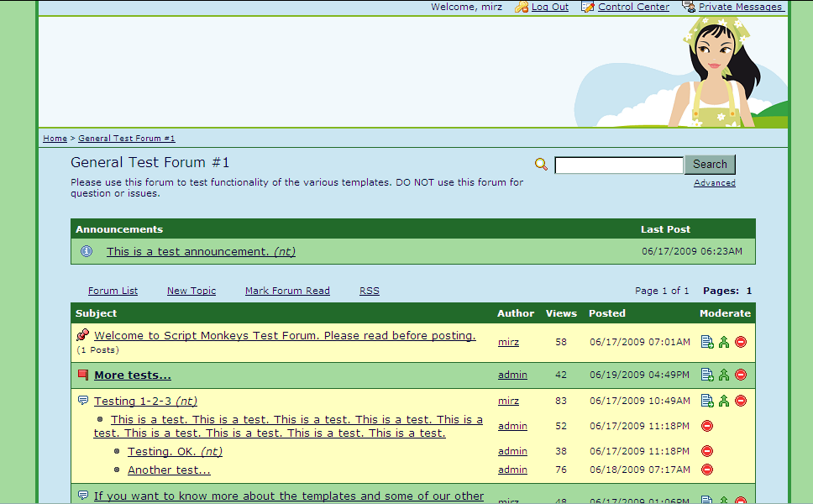
Task: Click the merge icon in the Welcome topic row
Action: click(x=724, y=342)
